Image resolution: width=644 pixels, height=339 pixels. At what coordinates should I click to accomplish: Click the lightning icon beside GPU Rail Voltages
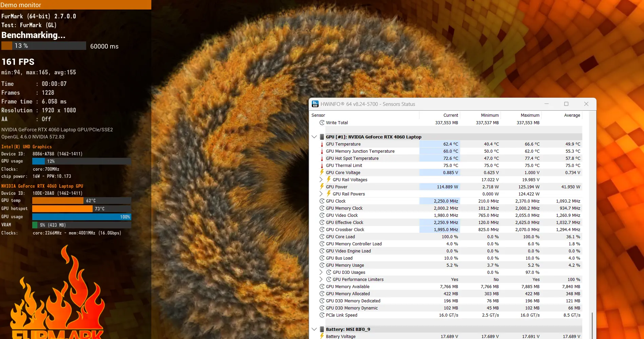click(x=329, y=180)
